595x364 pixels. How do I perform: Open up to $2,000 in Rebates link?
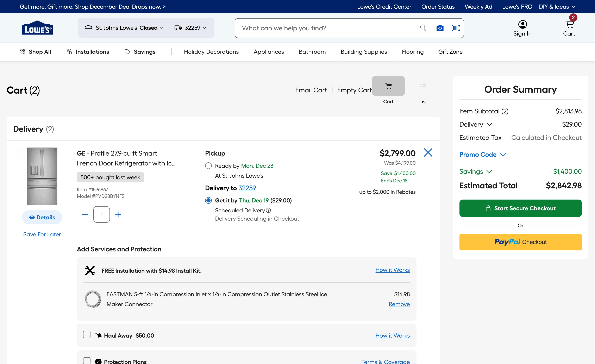click(x=387, y=192)
